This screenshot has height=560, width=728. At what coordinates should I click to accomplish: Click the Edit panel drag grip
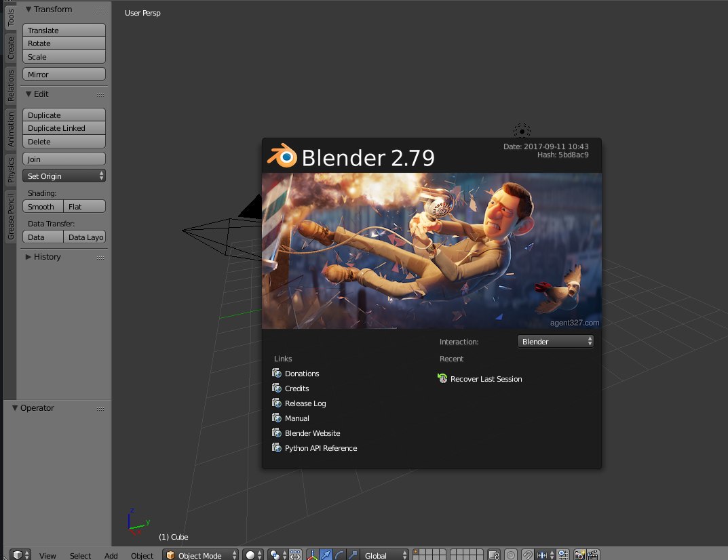pyautogui.click(x=100, y=95)
